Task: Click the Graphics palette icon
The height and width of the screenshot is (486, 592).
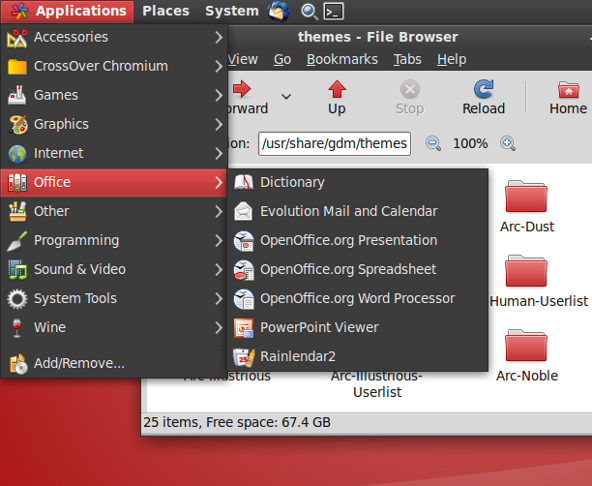Action: click(x=18, y=125)
